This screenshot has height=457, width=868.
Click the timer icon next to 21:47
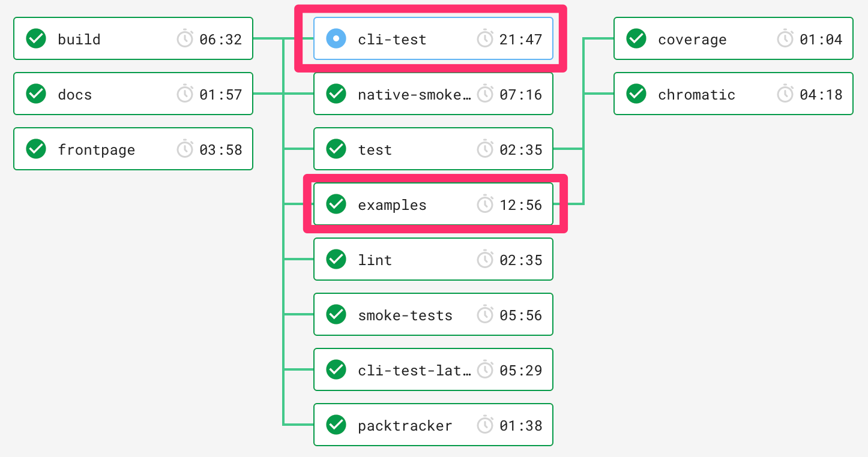485,38
